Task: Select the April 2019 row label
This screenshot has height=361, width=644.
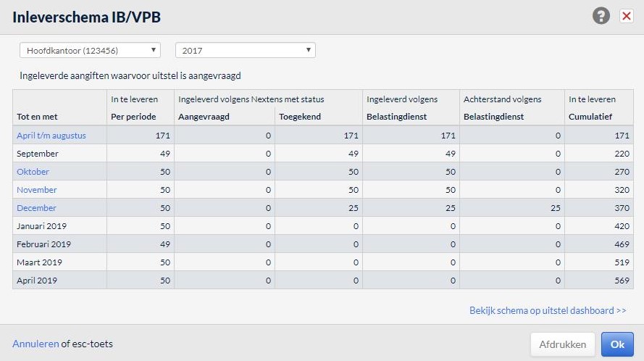Action: (37, 280)
